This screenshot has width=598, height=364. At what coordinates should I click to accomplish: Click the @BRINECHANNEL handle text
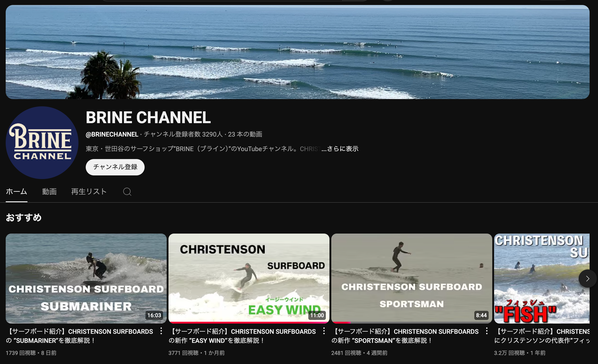[x=112, y=134]
